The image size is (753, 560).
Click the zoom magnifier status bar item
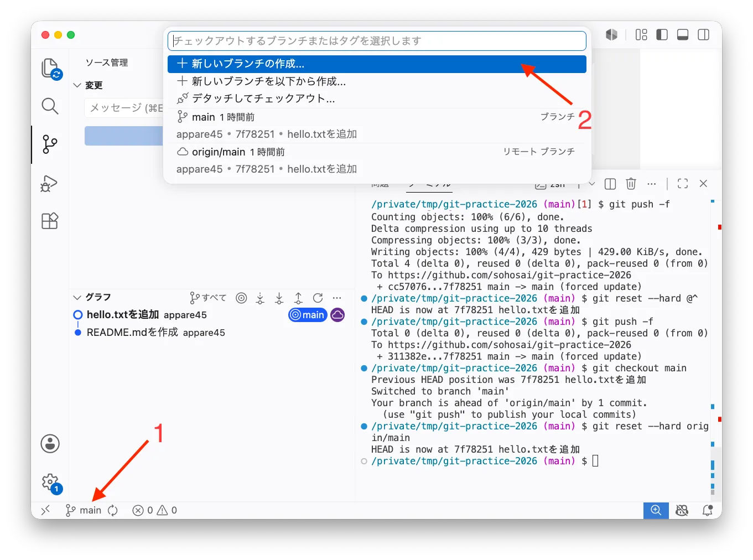[x=656, y=510]
